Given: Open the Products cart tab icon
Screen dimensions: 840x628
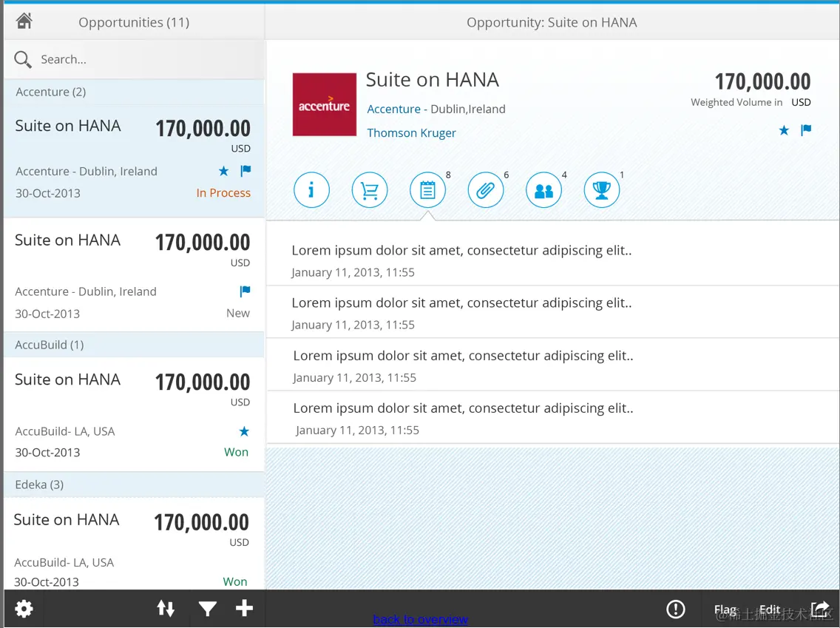Looking at the screenshot, I should click(370, 189).
